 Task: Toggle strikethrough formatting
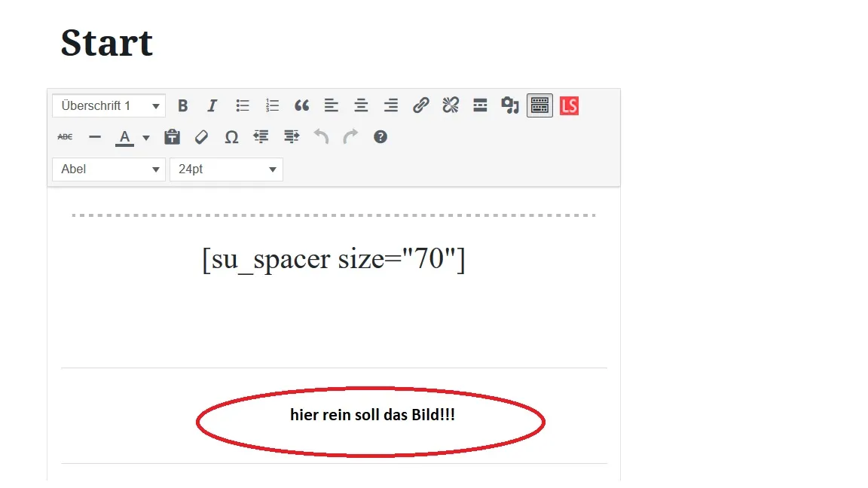(x=65, y=136)
